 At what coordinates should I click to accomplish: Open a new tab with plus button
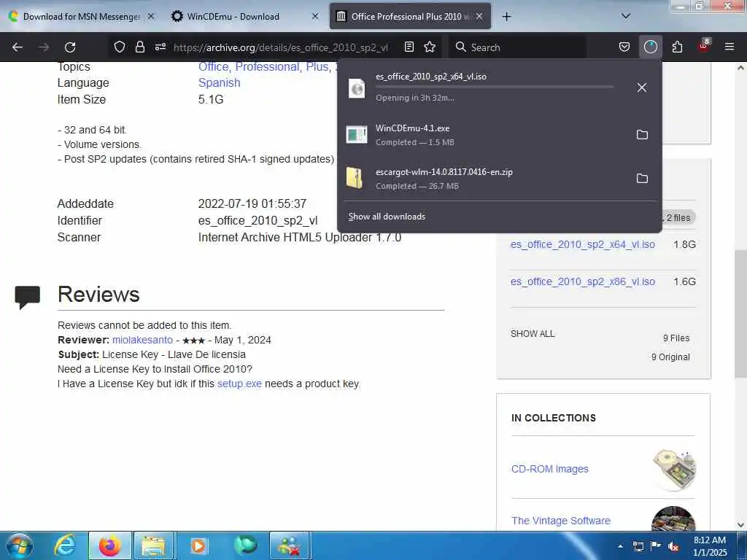point(506,17)
